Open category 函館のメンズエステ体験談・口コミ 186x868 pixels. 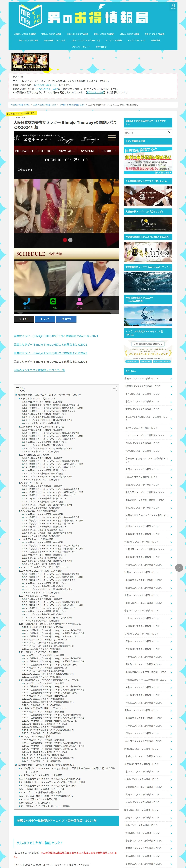(x=148, y=485)
